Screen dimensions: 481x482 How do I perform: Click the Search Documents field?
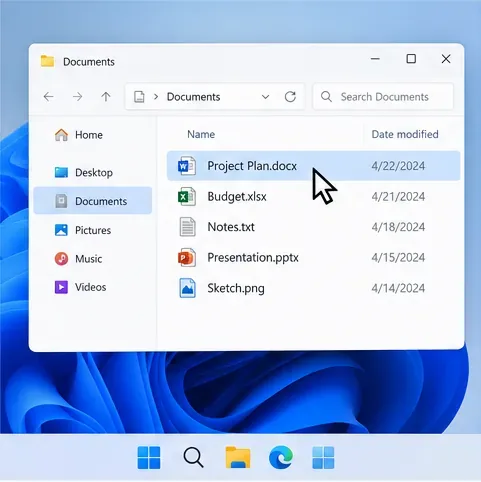point(383,97)
